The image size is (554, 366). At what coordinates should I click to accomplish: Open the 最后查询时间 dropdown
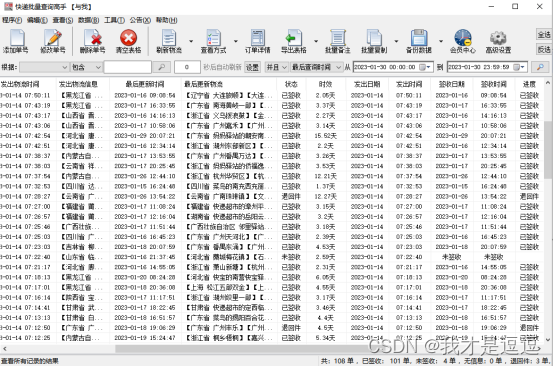316,67
